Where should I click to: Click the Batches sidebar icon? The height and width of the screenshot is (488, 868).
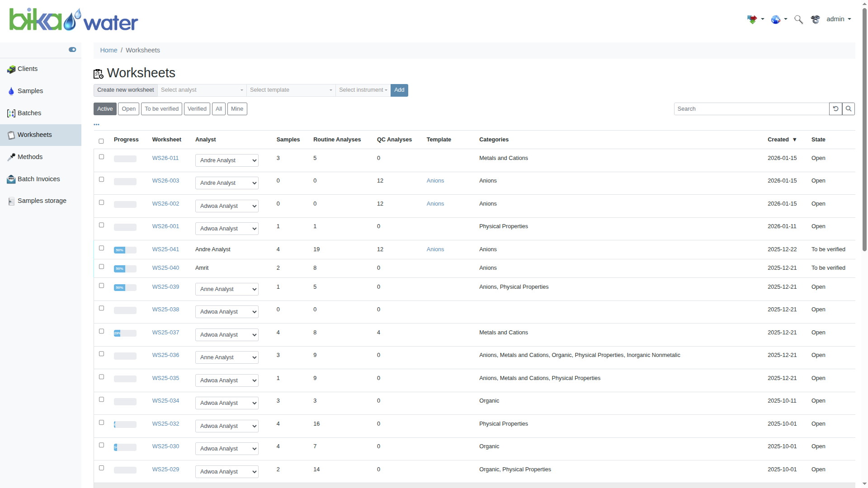pyautogui.click(x=11, y=113)
